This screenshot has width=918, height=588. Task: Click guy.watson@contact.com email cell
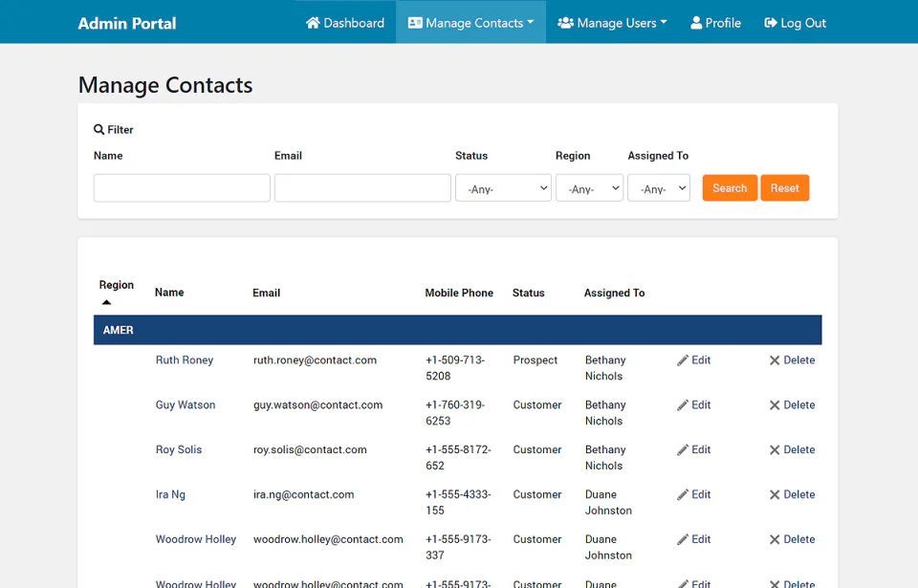[x=317, y=405]
